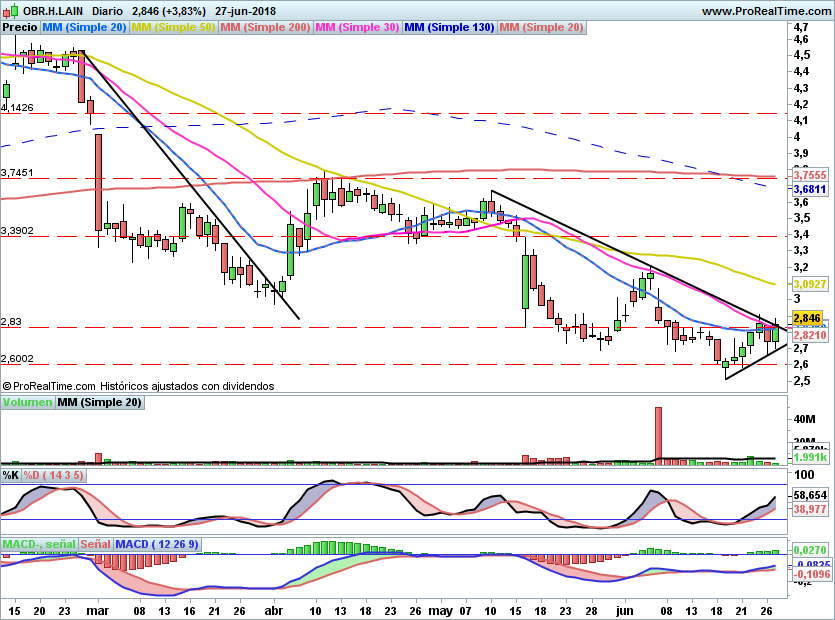The width and height of the screenshot is (835, 620).
Task: Select the MM (Simple 130) label
Action: coord(449,28)
